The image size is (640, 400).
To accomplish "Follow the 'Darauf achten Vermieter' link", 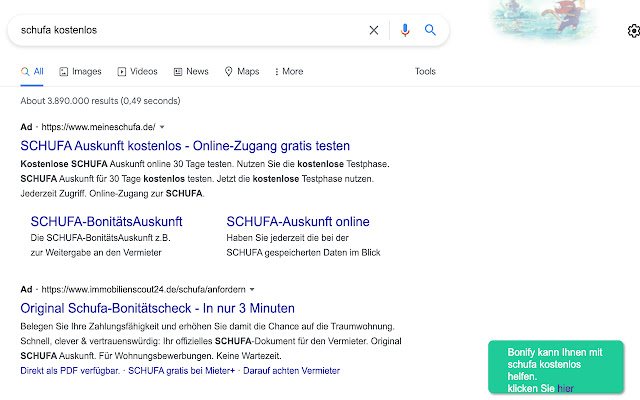I will pyautogui.click(x=291, y=371).
